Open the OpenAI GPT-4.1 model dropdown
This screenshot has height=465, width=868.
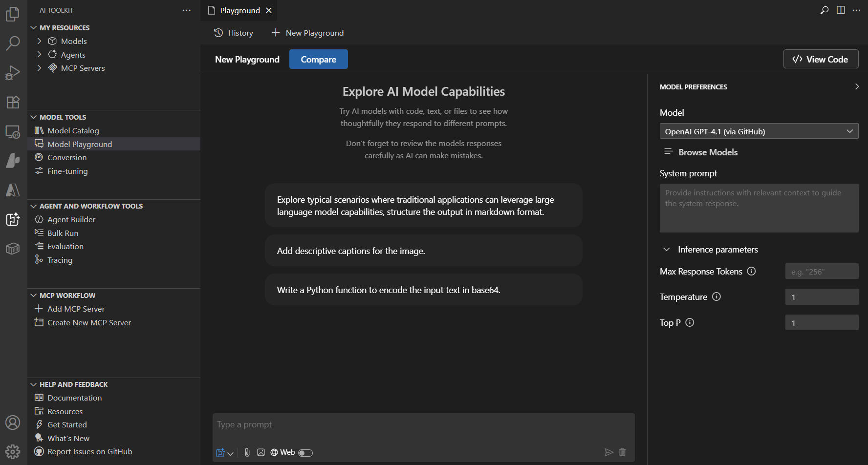coord(759,131)
